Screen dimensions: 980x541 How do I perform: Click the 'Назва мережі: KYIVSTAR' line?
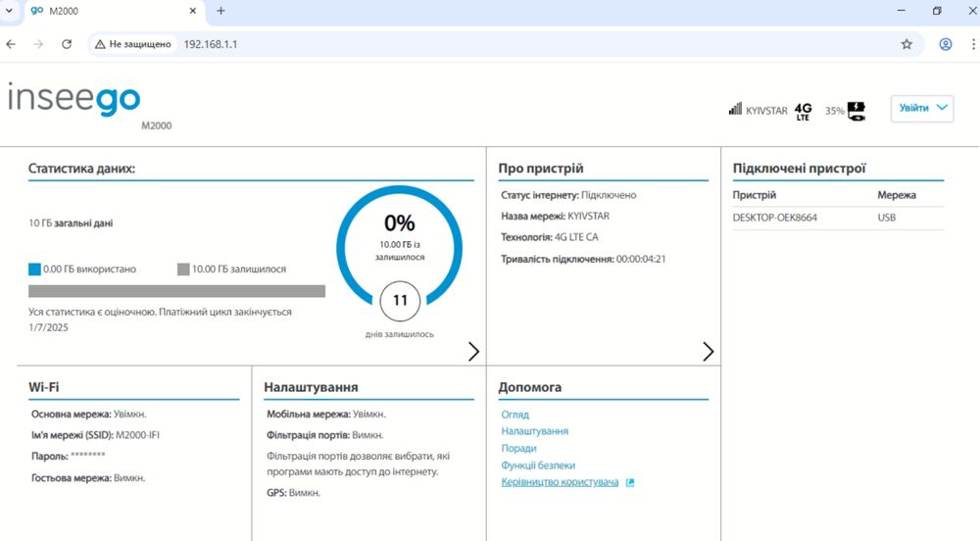(x=555, y=217)
